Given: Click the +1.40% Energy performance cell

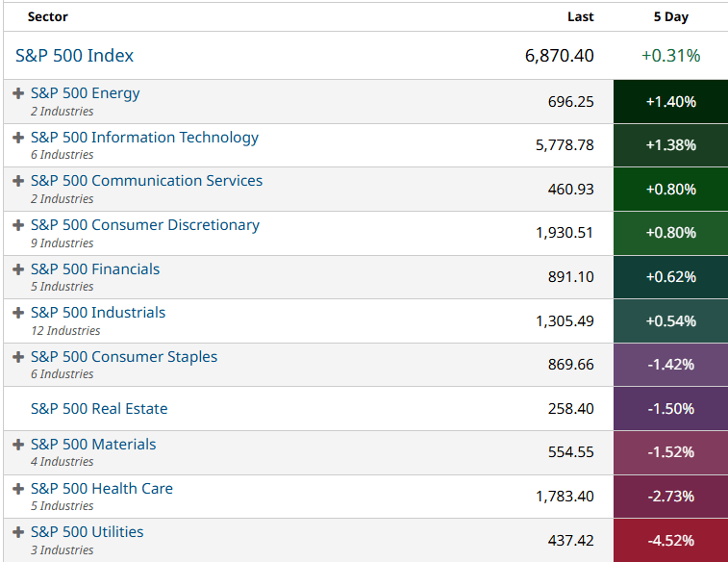Looking at the screenshot, I should coord(670,101).
